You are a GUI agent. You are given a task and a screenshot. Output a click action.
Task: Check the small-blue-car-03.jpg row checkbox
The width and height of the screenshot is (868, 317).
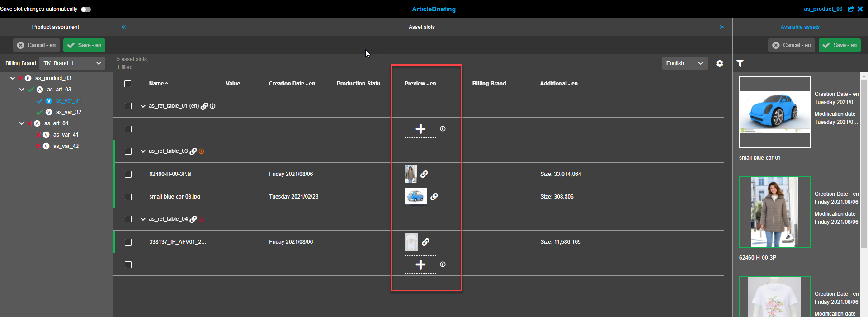click(128, 197)
